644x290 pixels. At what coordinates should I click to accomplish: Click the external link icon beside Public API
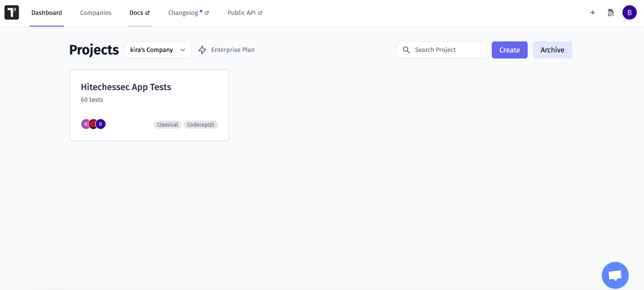(259, 13)
